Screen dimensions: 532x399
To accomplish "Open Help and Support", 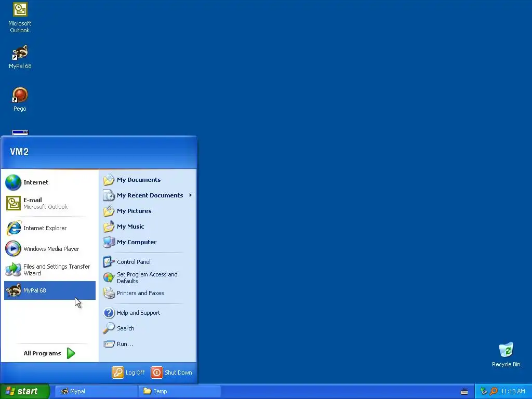I will pyautogui.click(x=148, y=313).
